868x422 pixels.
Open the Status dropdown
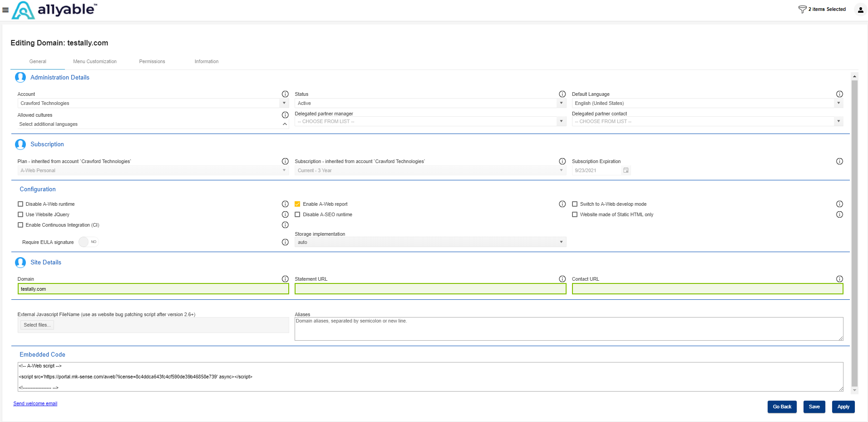click(x=429, y=103)
